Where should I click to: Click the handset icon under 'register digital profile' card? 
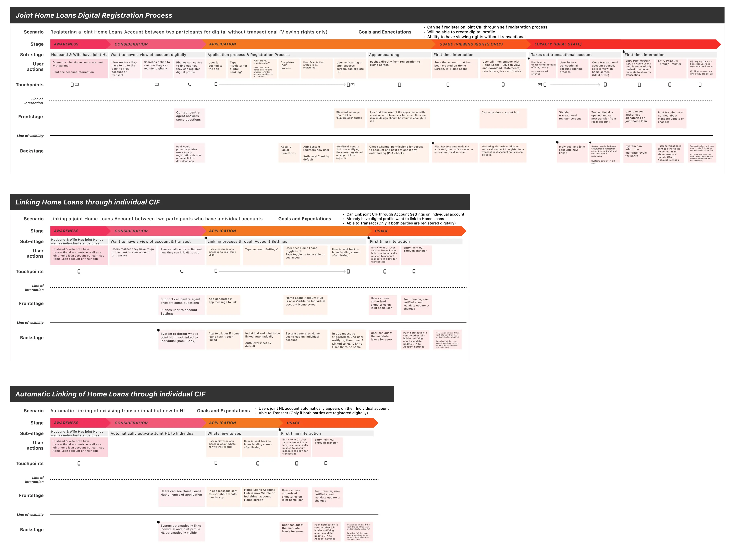pos(190,85)
